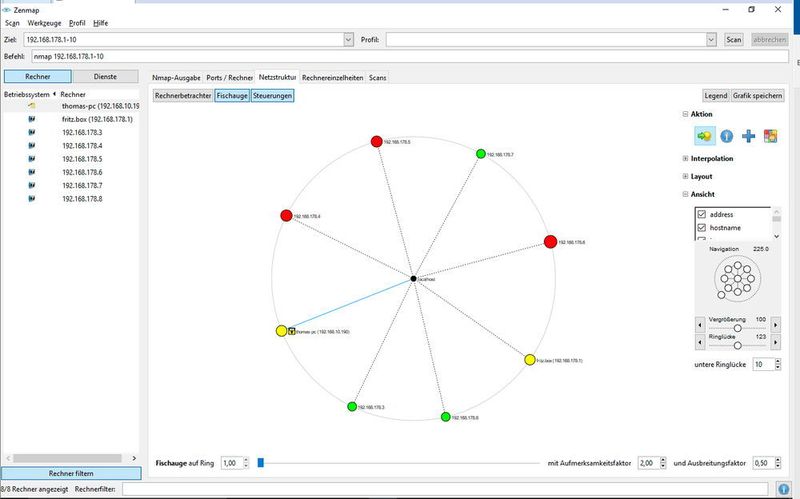Click the OS icon beside 192.168.178.4
This screenshot has width=800, height=499.
(32, 145)
